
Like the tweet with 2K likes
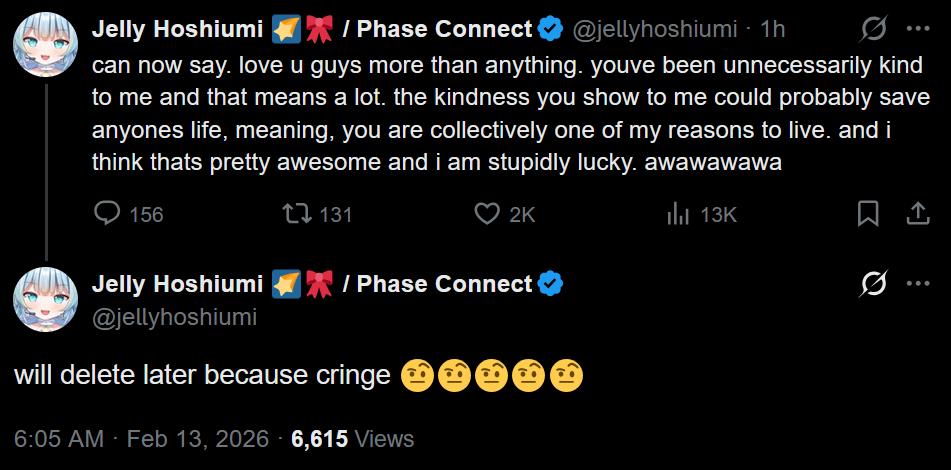(487, 214)
